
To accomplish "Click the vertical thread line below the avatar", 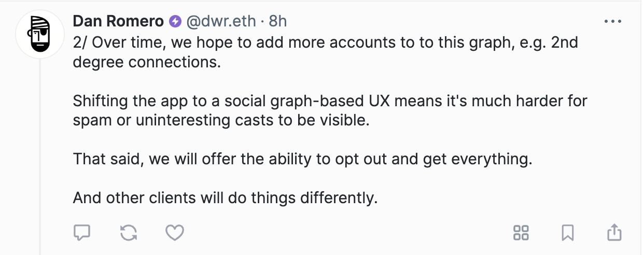I will [x=40, y=155].
